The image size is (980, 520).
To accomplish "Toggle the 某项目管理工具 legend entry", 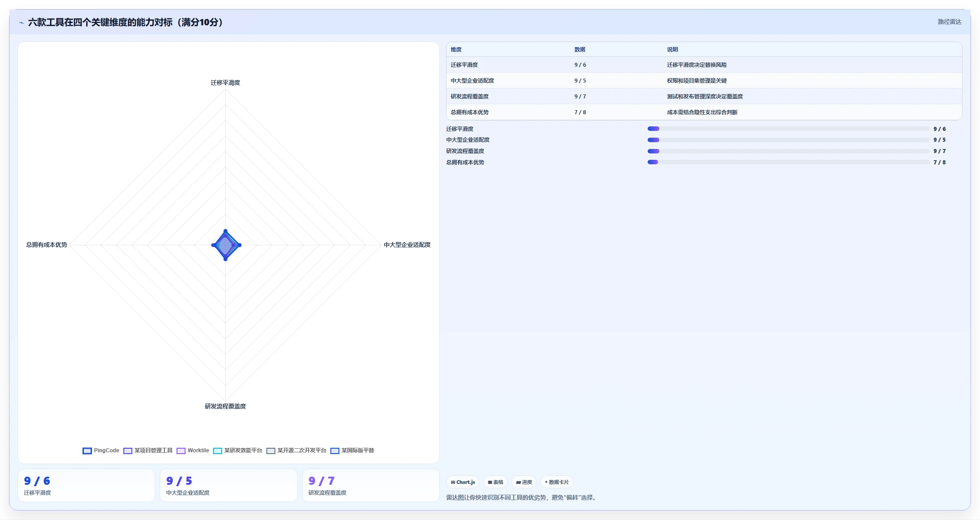I will 148,450.
